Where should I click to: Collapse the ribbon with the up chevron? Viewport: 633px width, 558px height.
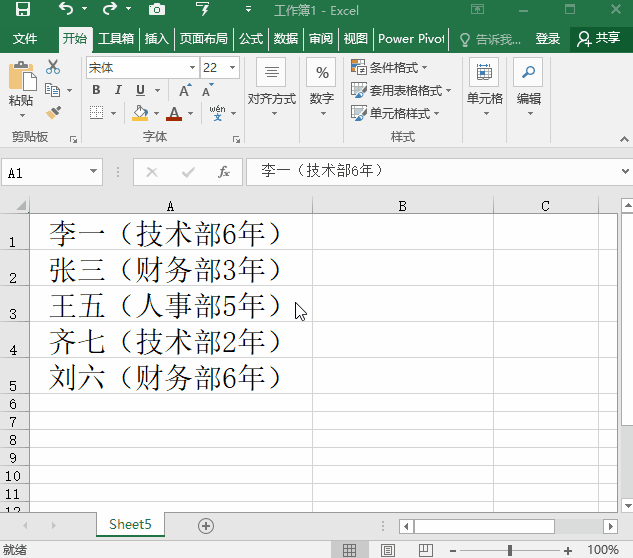[624, 139]
